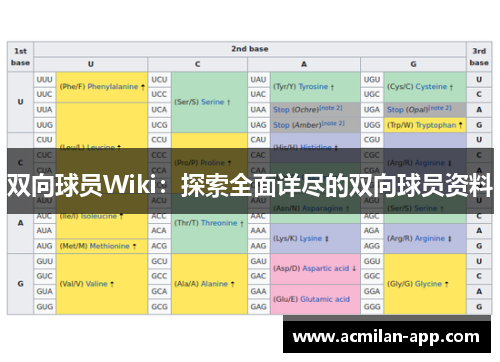This screenshot has height=362, width=500.
Task: Open note 2 reference after Amber
Action: point(333,123)
